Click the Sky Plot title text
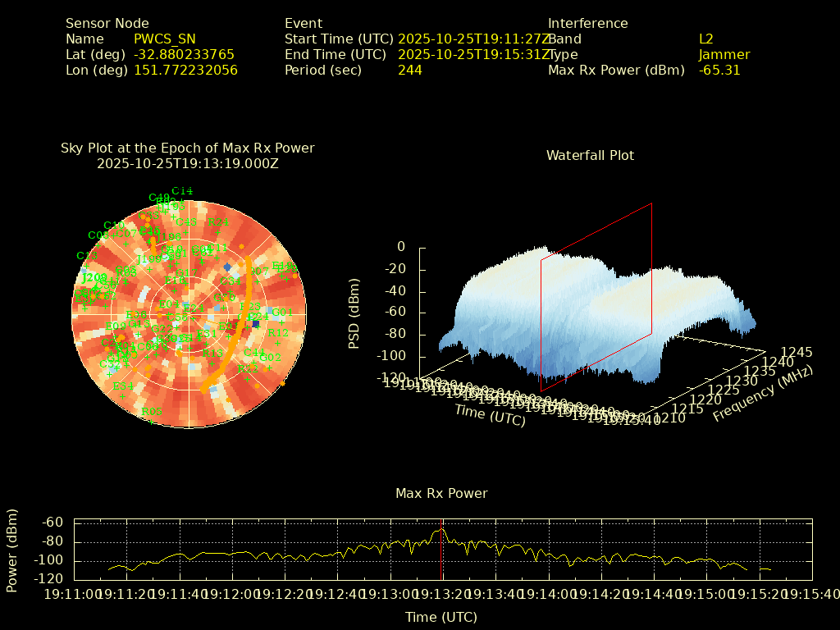The width and height of the screenshot is (840, 630). click(x=187, y=148)
